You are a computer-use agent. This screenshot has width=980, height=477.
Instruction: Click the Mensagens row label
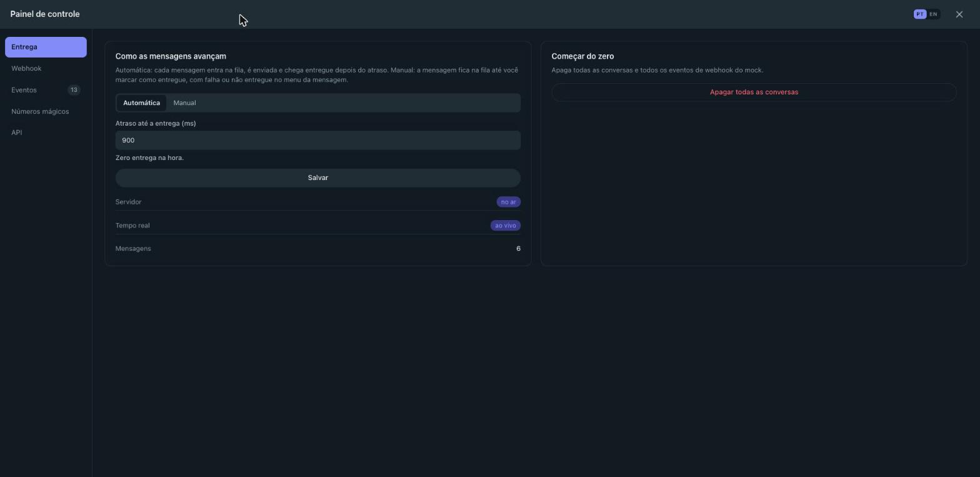coord(133,249)
